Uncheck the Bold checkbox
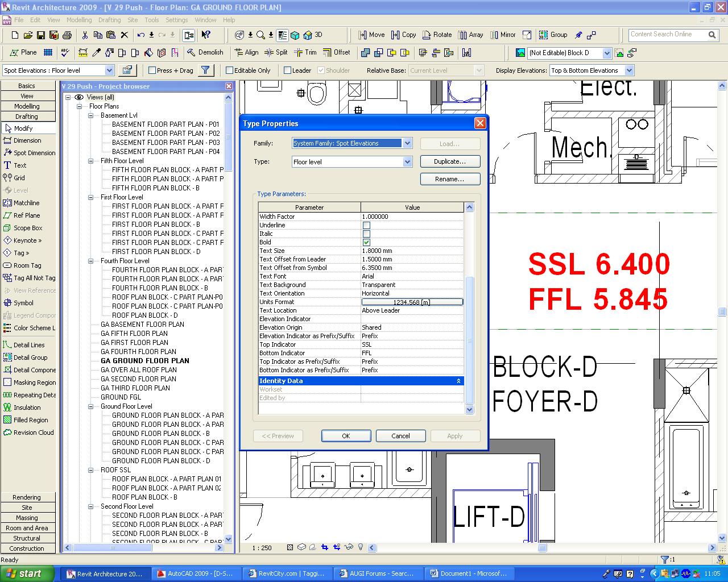Screen dimensions: 728x582 (366, 242)
